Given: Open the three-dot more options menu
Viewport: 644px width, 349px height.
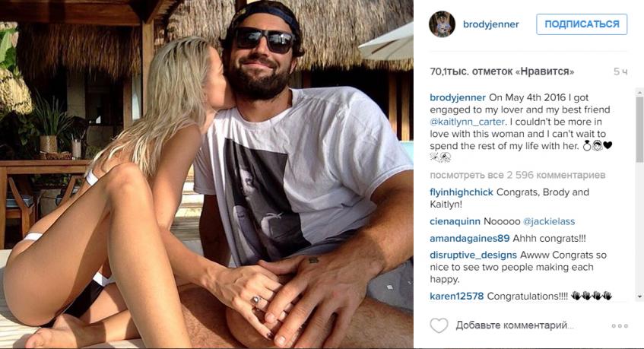Looking at the screenshot, I should click(620, 325).
